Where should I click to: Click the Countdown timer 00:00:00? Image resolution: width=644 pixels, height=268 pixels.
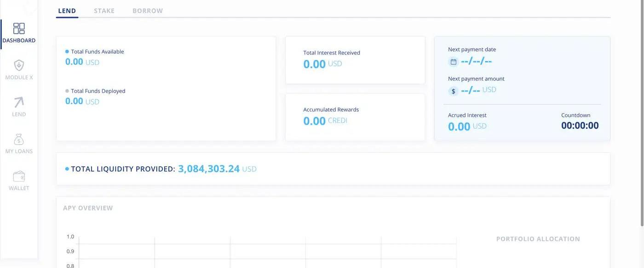click(580, 126)
